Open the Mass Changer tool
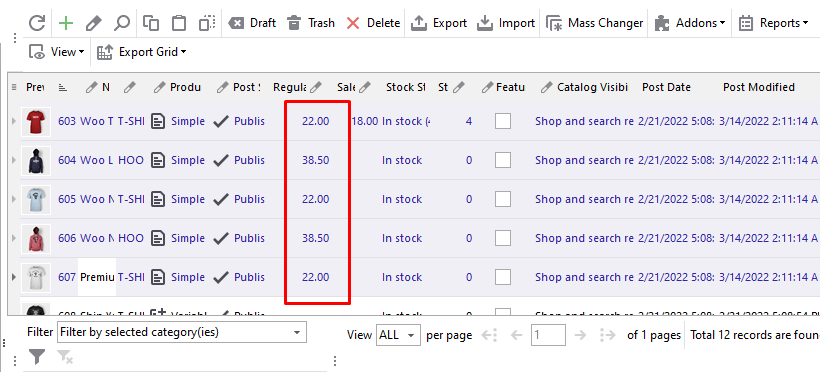The width and height of the screenshot is (820, 372). click(595, 23)
